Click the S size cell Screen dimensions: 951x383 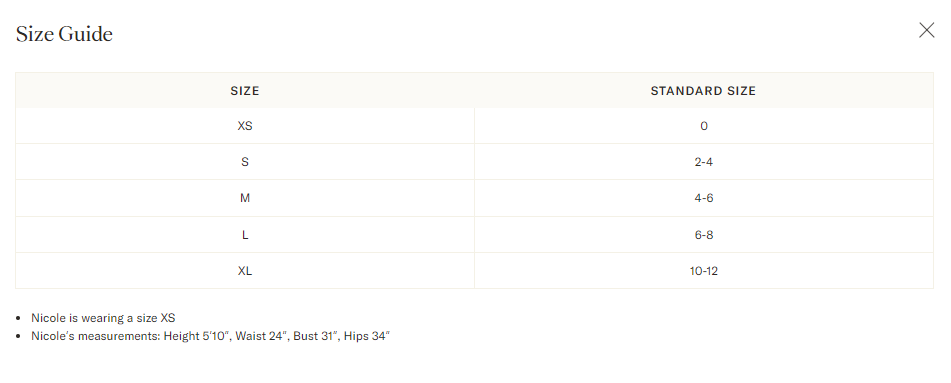tap(245, 162)
